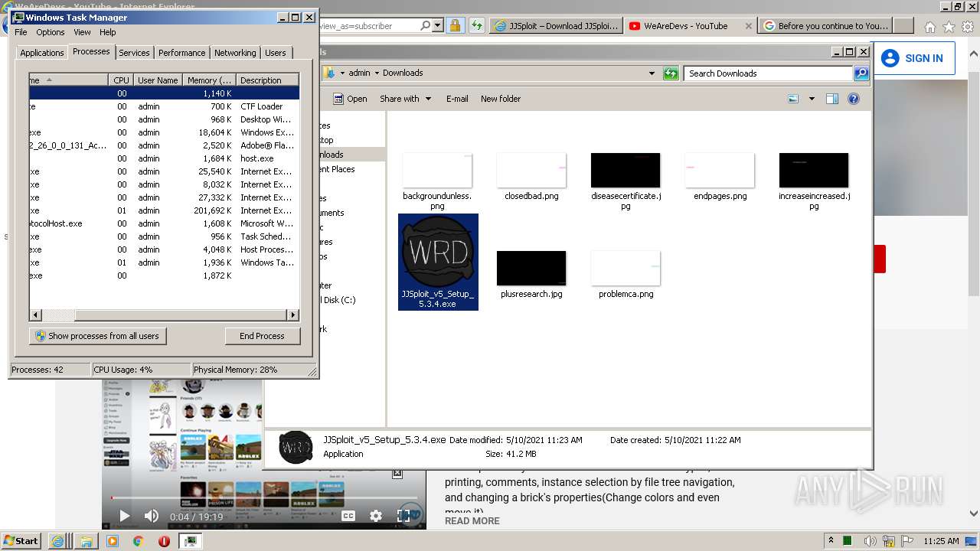Image resolution: width=980 pixels, height=551 pixels.
Task: Click the browser Favorites star icon
Action: pyautogui.click(x=949, y=27)
